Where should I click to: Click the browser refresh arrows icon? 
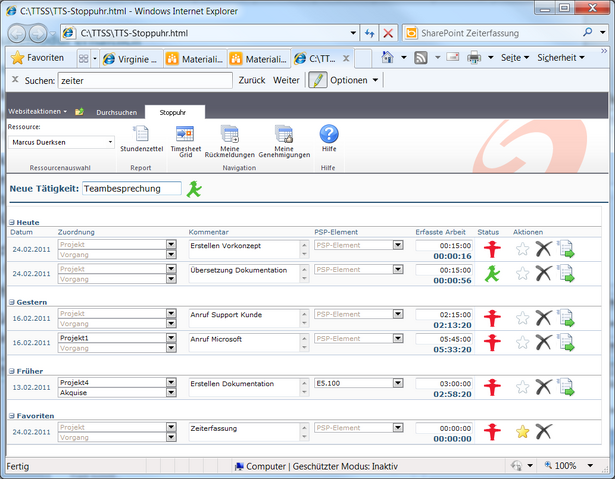click(369, 33)
